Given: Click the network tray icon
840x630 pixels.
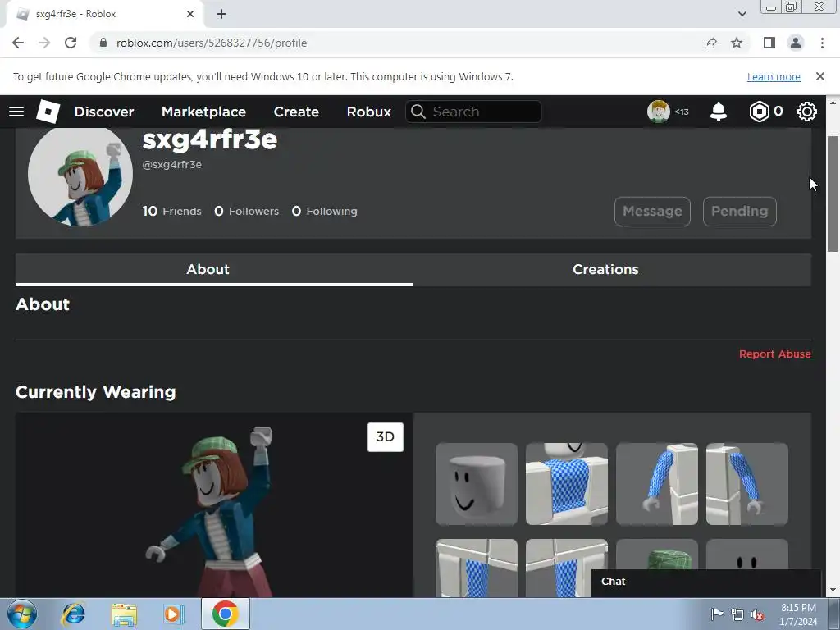Looking at the screenshot, I should (x=737, y=614).
